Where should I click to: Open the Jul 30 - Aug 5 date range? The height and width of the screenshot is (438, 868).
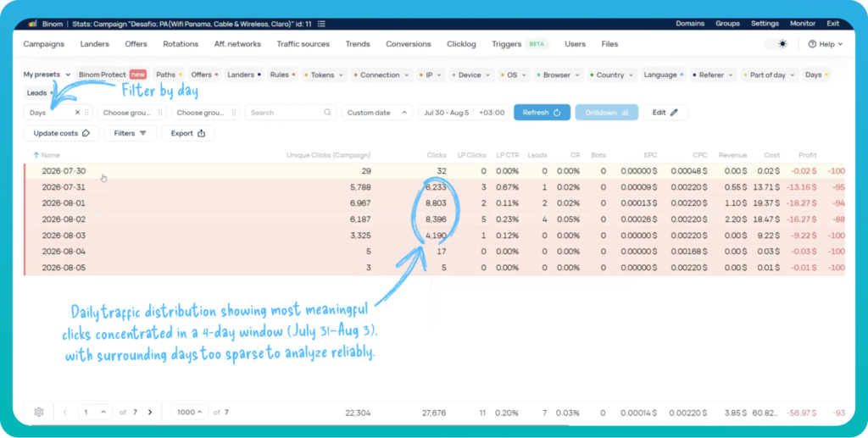click(x=446, y=113)
